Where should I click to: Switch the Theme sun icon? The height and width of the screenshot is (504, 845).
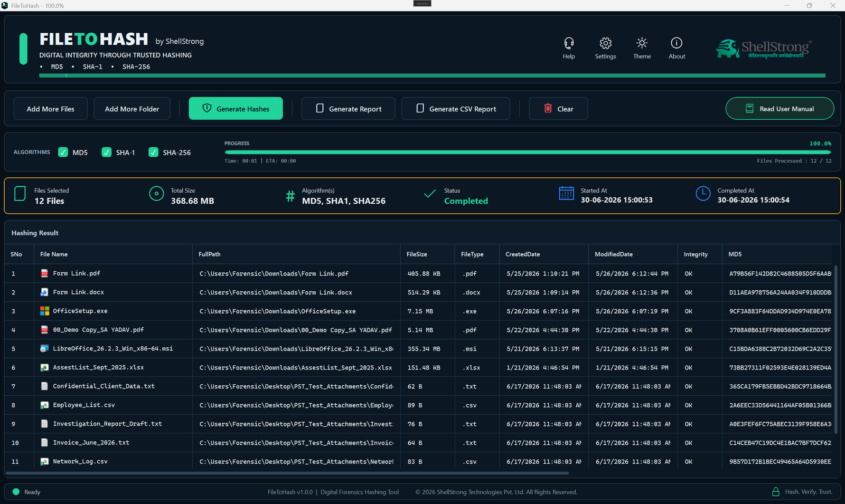click(642, 43)
